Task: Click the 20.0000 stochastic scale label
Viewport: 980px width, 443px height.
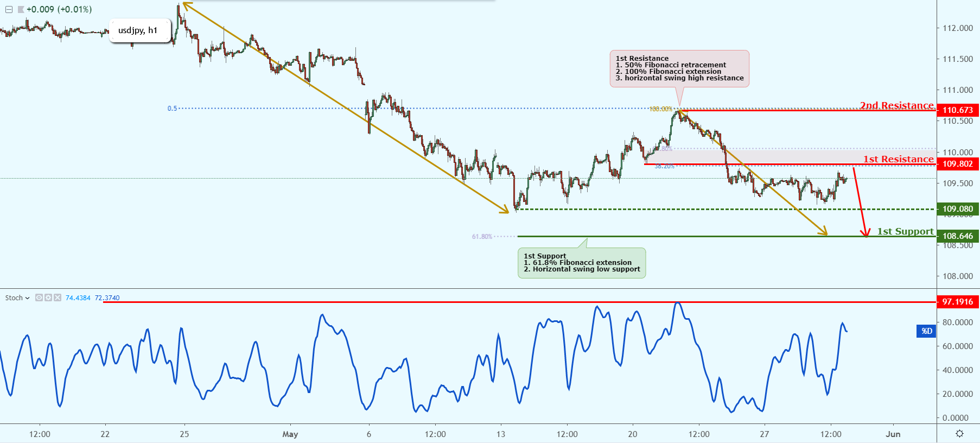Action: 958,394
